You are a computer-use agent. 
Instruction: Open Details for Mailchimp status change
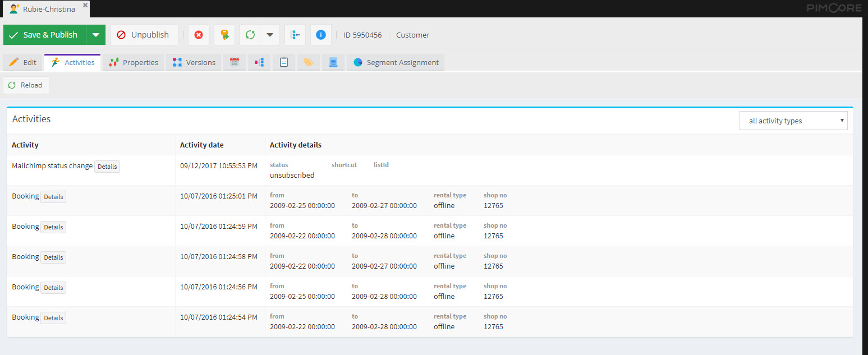[x=107, y=167]
